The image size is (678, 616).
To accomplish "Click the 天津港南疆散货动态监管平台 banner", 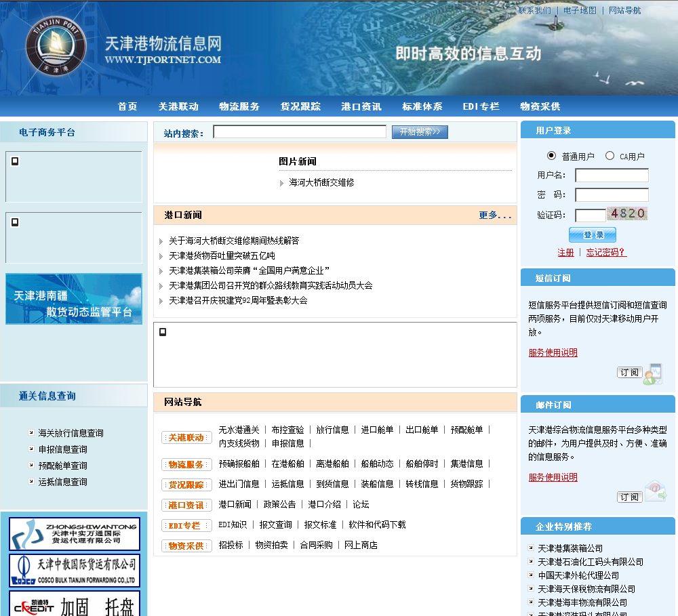I will click(74, 299).
